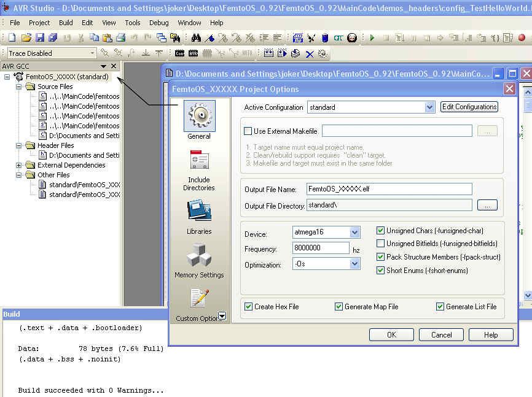Click the red breakpoint circle icon
This screenshot has height=397, width=532.
[x=522, y=37]
